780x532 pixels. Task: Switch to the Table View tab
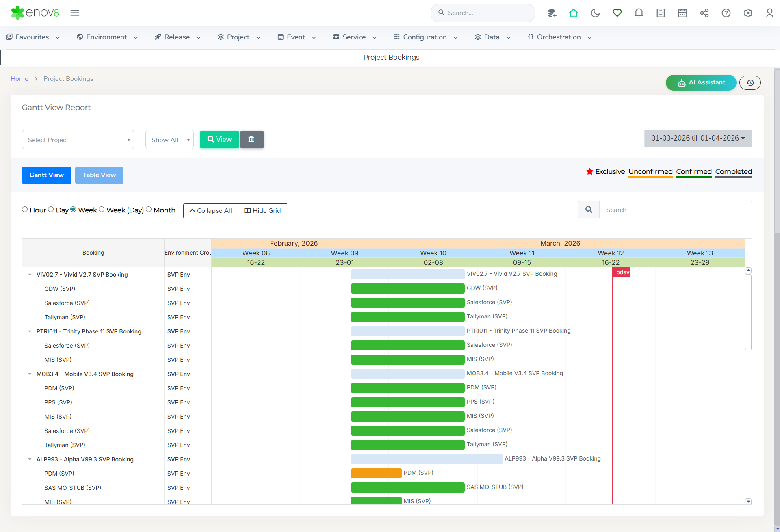point(99,175)
